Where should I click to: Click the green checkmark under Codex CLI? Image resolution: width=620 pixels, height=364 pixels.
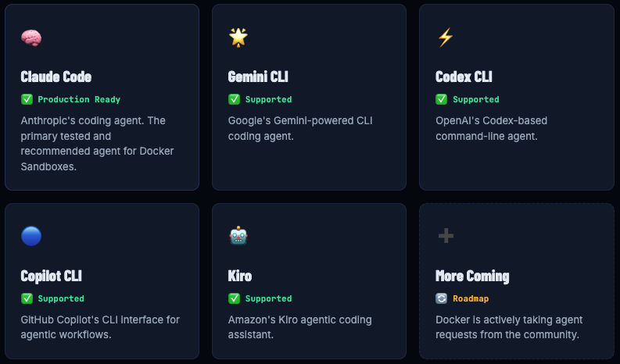[441, 99]
